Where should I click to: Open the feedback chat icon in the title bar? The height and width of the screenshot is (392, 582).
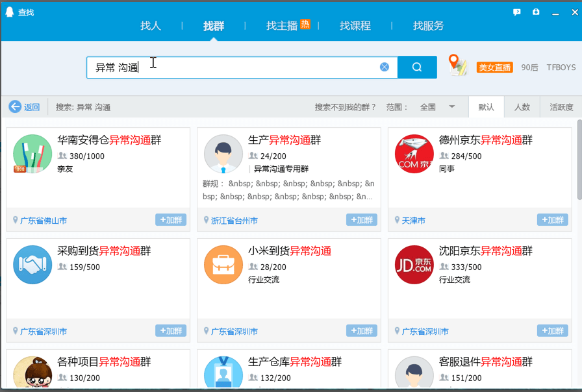tap(517, 12)
